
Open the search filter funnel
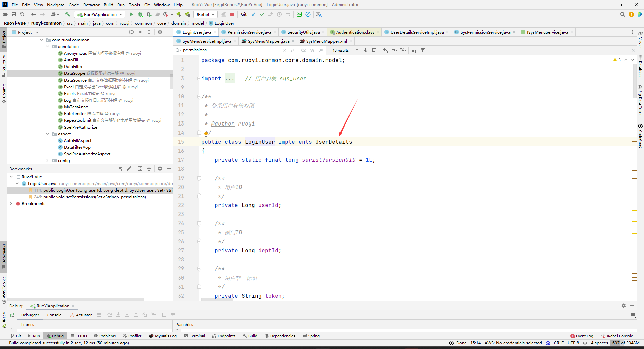pos(423,50)
